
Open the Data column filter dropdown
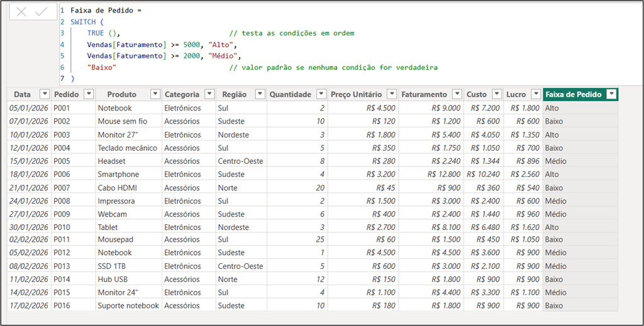pos(45,94)
